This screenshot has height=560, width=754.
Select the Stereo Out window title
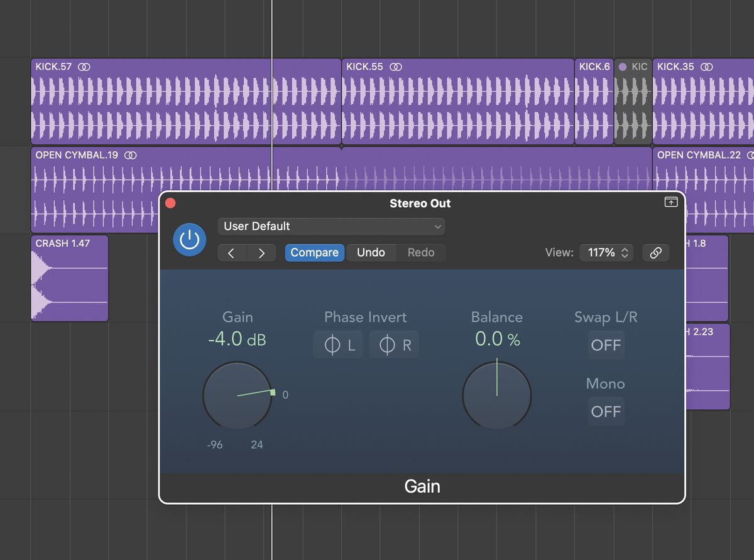[420, 203]
